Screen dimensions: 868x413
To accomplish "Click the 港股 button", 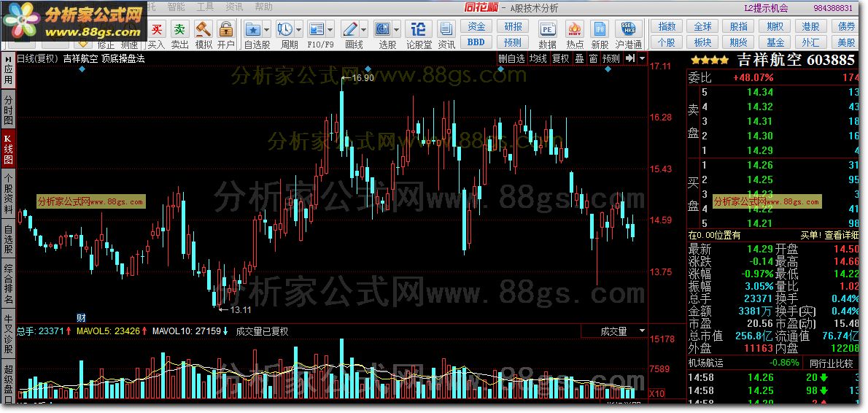I will point(811,26).
